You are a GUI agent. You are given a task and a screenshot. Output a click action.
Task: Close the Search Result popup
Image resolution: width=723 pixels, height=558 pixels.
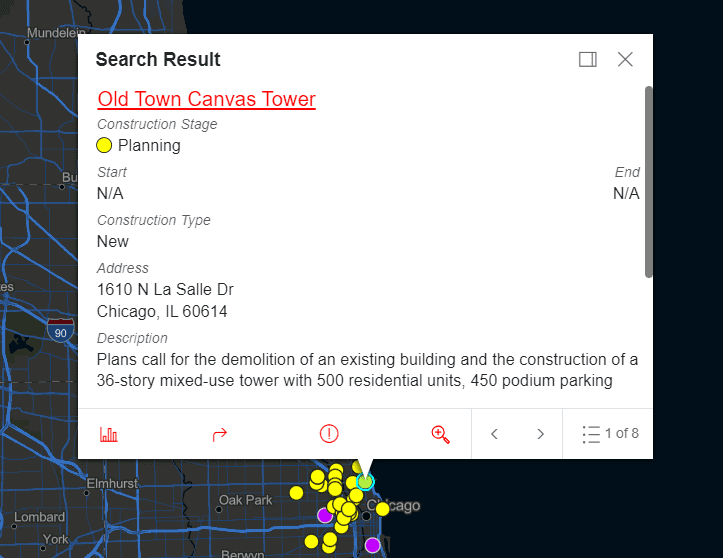tap(625, 60)
